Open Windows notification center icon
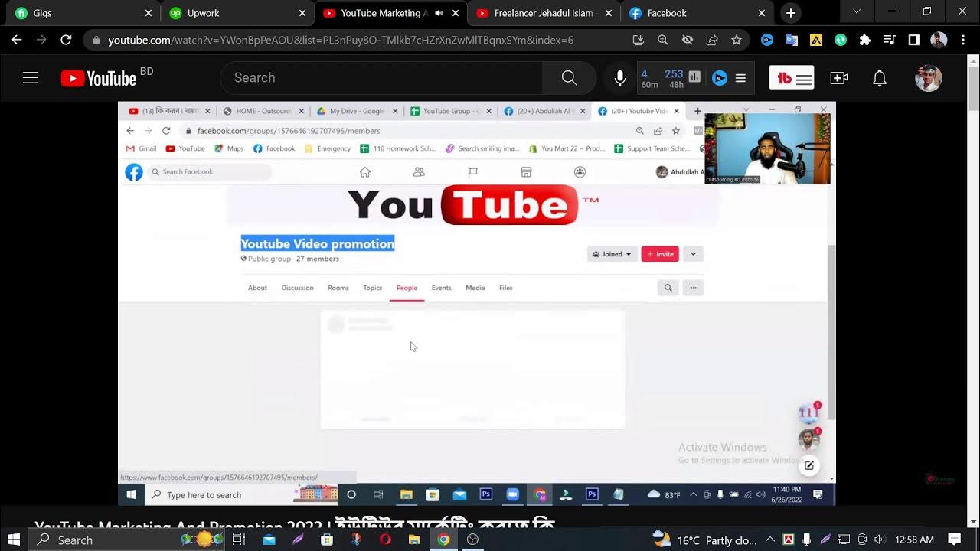Image resolution: width=980 pixels, height=551 pixels. [x=954, y=540]
